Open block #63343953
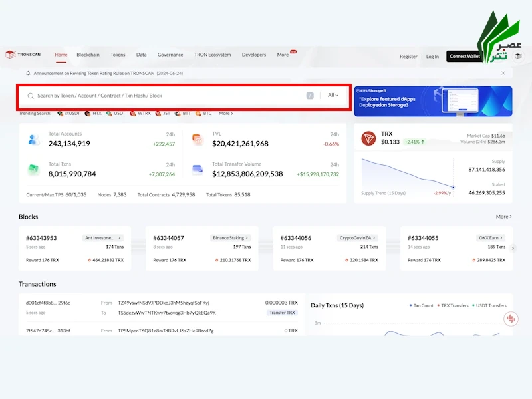 tap(41, 238)
